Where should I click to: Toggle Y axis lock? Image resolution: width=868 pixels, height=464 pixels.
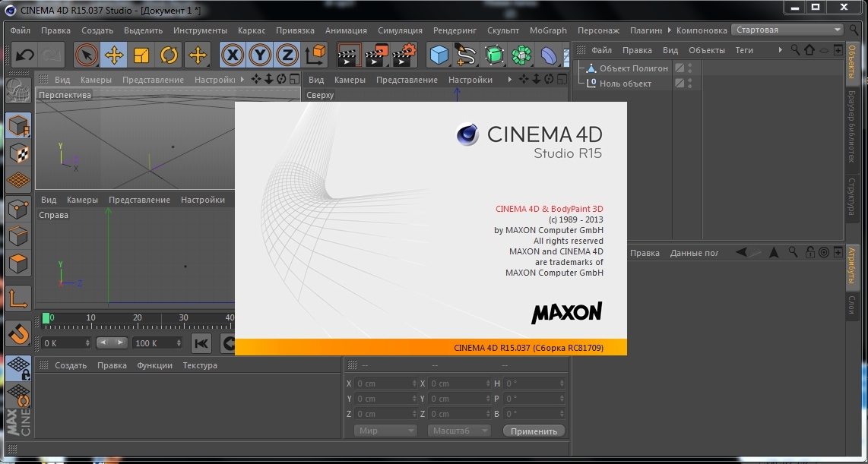(x=260, y=55)
